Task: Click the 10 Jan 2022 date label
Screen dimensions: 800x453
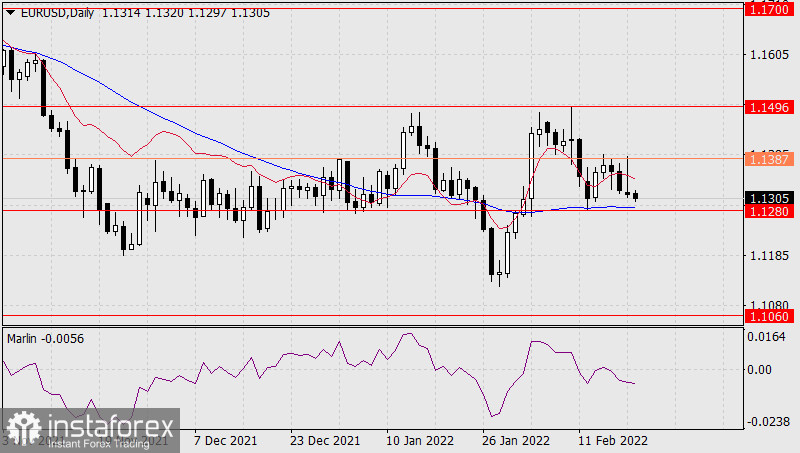Action: (418, 440)
